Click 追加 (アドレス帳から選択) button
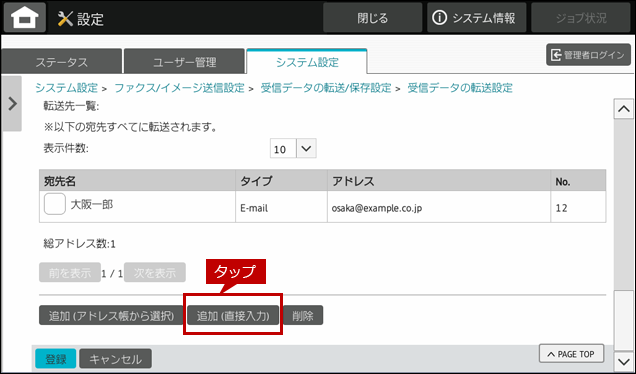 coord(111,316)
